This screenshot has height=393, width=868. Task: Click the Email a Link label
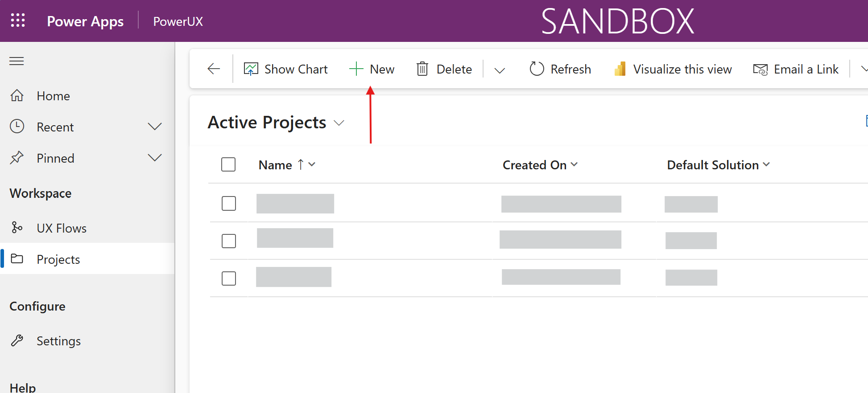[806, 69]
